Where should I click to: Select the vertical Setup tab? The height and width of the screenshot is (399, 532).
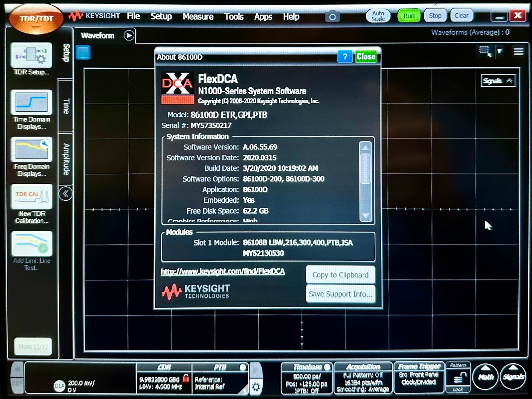tap(66, 53)
